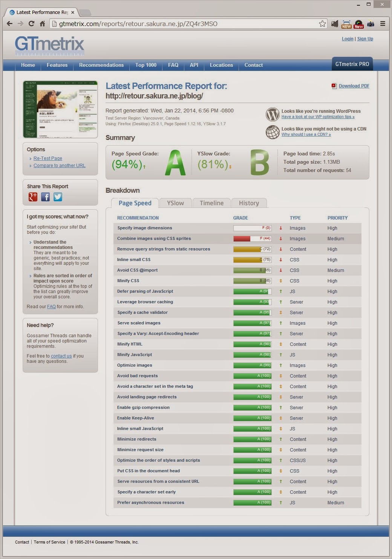Click the Re-Test Page link

click(48, 158)
